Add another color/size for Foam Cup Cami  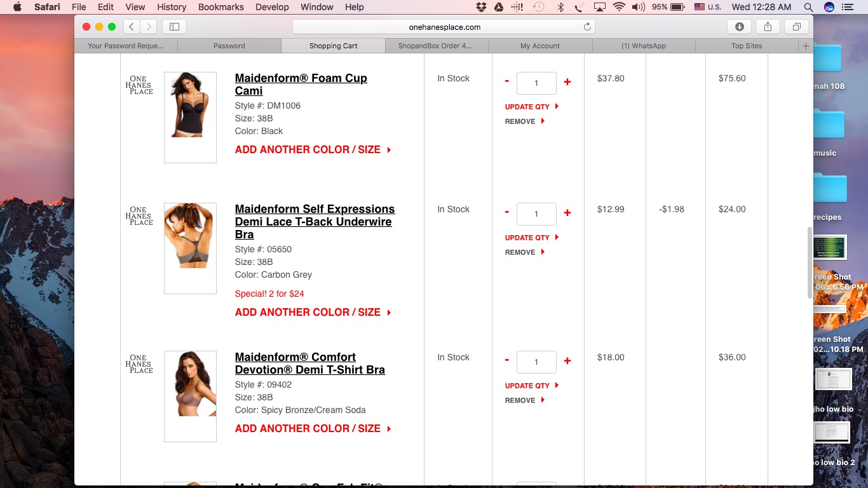[313, 150]
